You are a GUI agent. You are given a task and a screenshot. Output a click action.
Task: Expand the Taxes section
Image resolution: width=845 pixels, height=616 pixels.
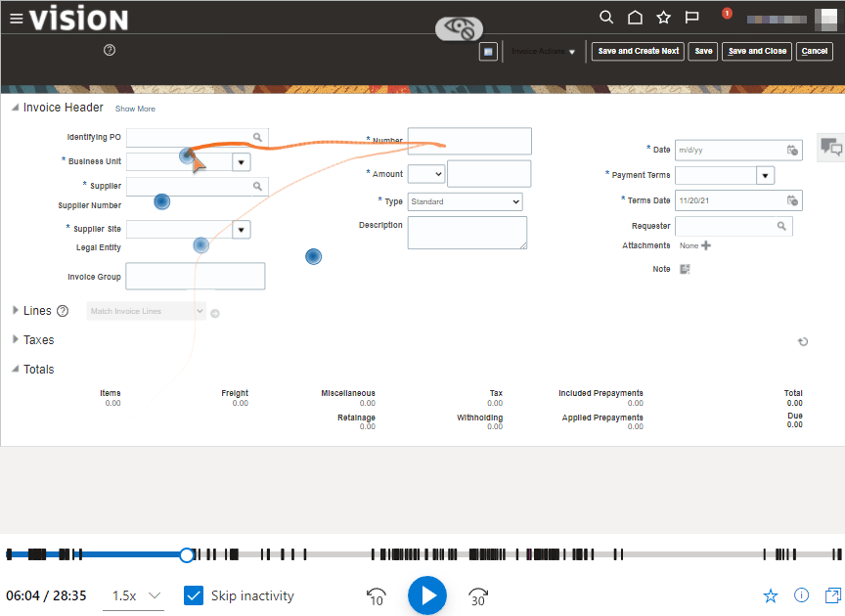[x=16, y=339]
